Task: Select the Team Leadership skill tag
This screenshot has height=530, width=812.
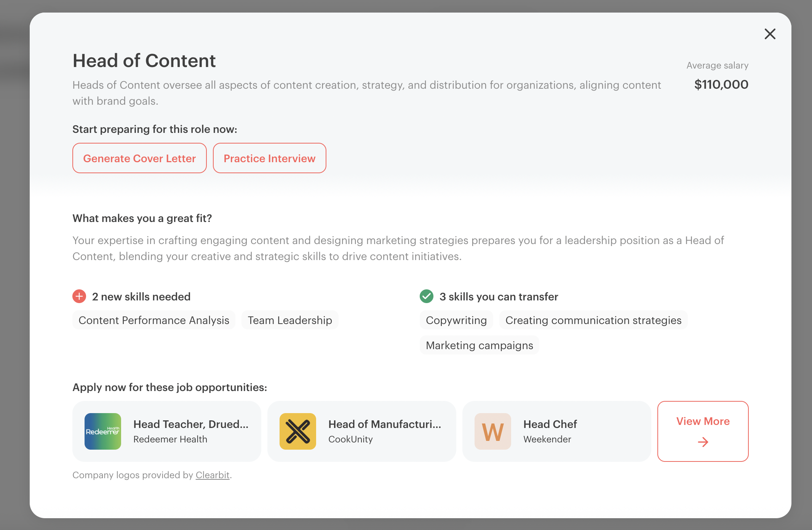Action: 290,320
